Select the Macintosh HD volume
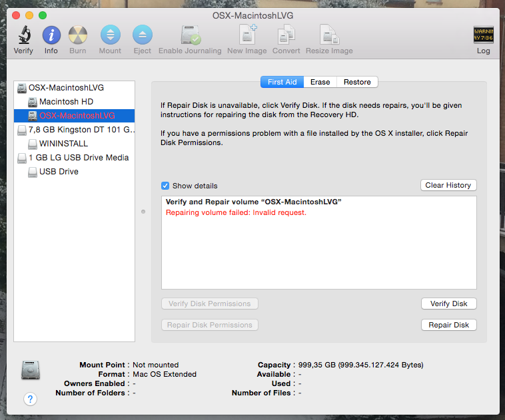 (74, 102)
